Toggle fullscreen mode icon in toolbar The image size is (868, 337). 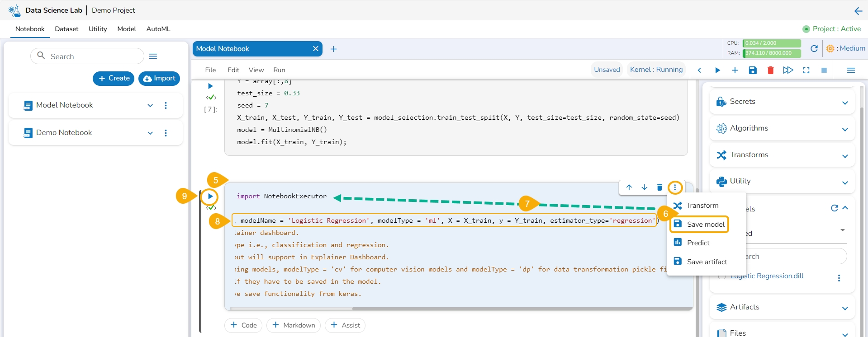coord(806,70)
